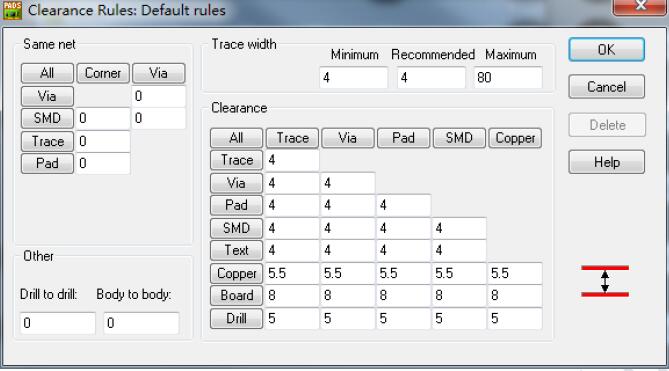The width and height of the screenshot is (669, 371).
Task: Click the red clearance spacing diagram icon
Action: tap(605, 281)
